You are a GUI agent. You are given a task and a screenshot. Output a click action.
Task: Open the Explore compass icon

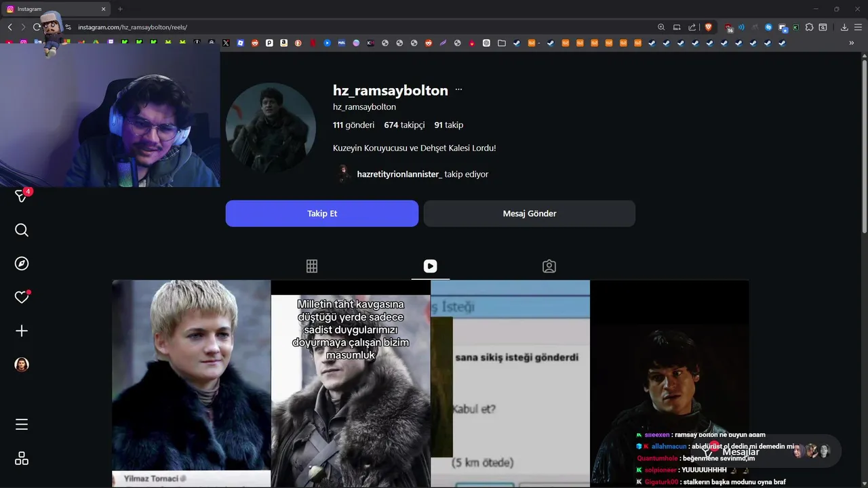click(22, 264)
